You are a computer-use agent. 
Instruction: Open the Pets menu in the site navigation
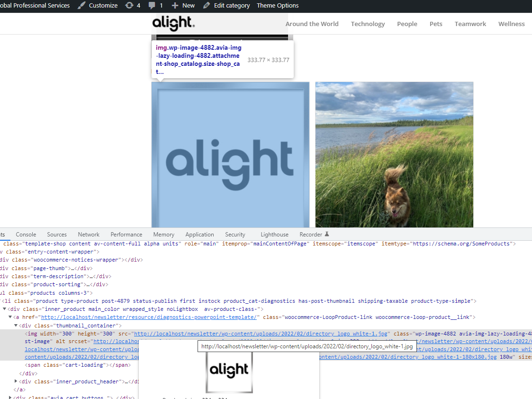pyautogui.click(x=436, y=24)
